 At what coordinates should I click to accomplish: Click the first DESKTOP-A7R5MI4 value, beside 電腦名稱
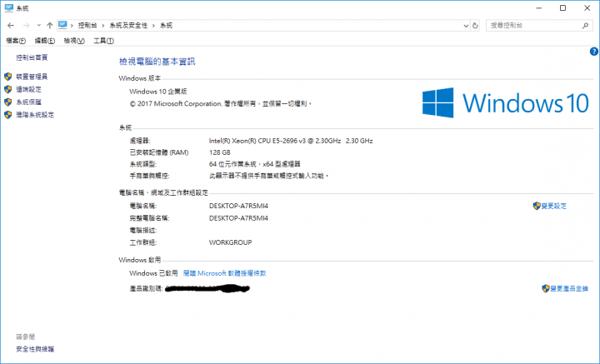point(238,206)
